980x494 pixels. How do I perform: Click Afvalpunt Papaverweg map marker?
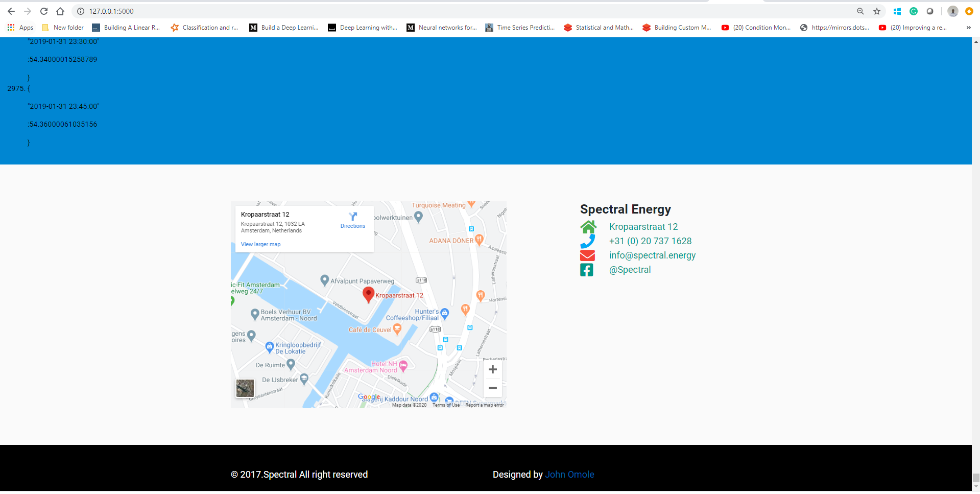(324, 280)
